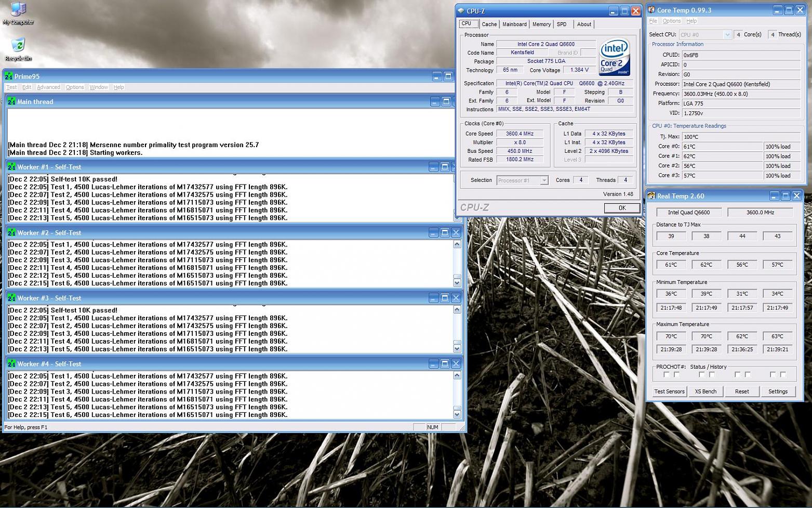
Task: Click the 1.2750v VID field in Core Temp
Action: click(x=741, y=113)
